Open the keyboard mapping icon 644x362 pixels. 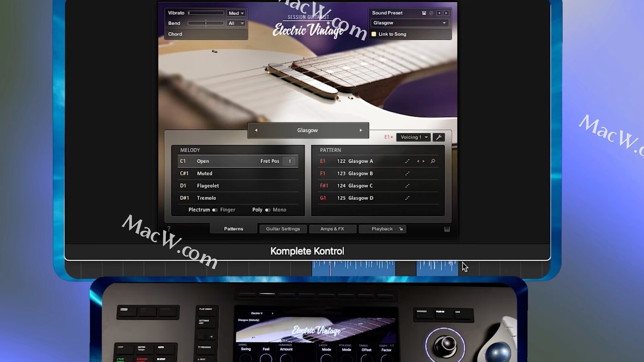click(x=447, y=229)
